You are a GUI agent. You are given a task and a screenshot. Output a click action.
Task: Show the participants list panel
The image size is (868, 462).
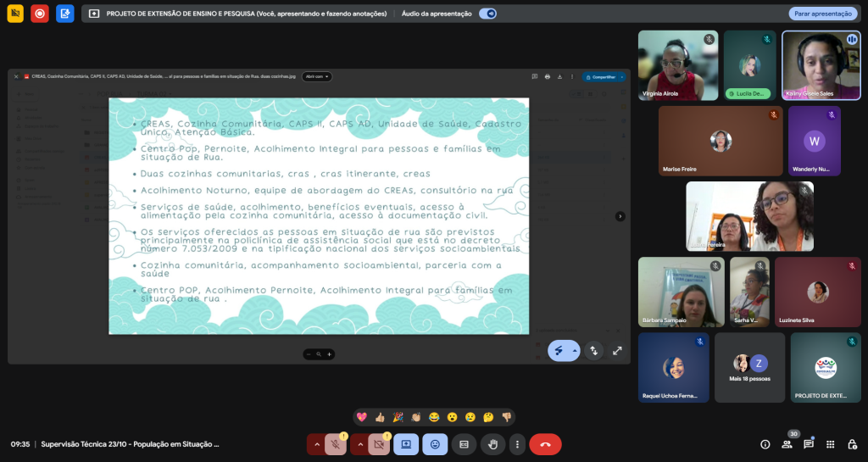[787, 444]
